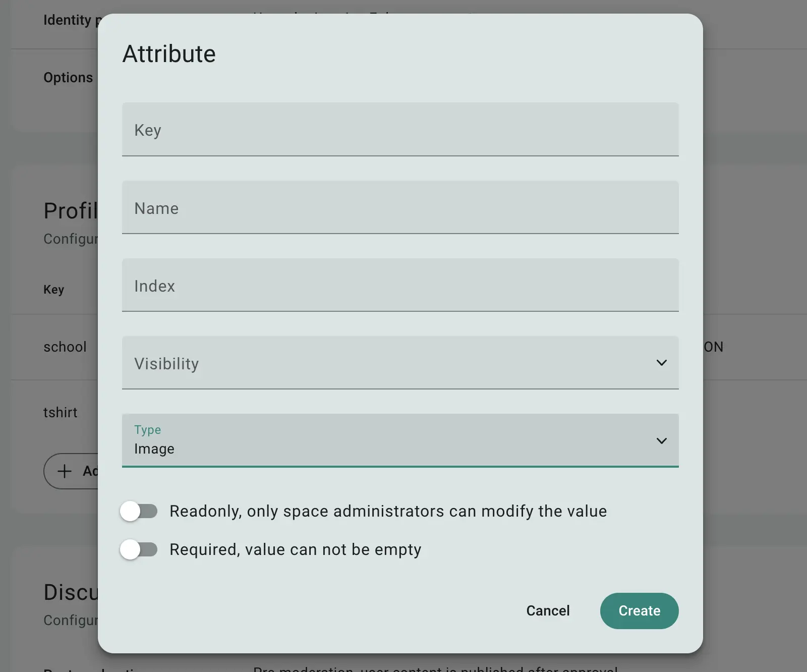Click the green Create button
Viewport: 807px width, 672px height.
[x=639, y=610]
